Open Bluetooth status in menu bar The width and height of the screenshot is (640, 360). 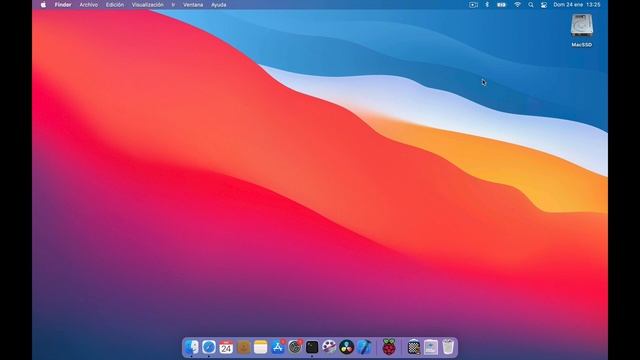tap(487, 5)
